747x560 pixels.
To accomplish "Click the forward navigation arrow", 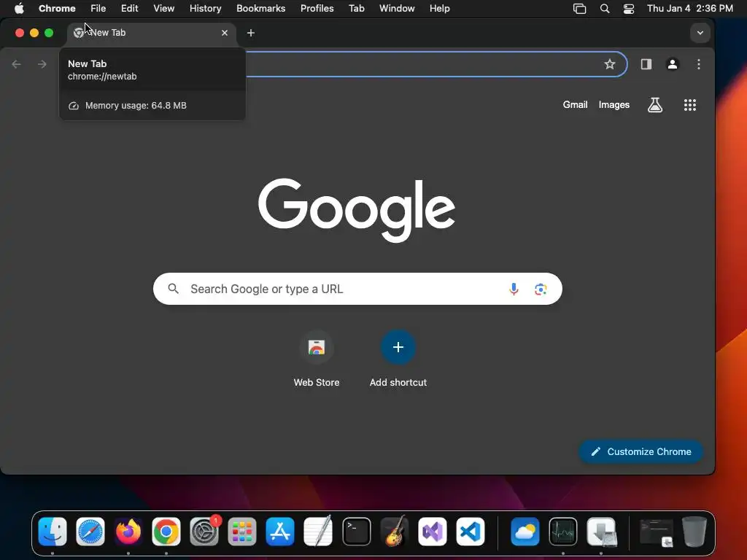I will click(42, 64).
